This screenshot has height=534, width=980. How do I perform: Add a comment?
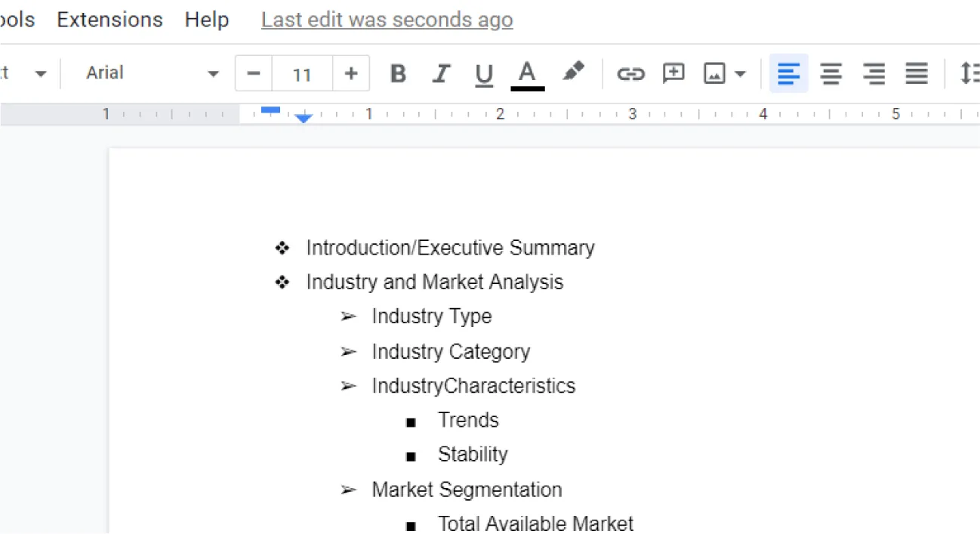pos(673,73)
